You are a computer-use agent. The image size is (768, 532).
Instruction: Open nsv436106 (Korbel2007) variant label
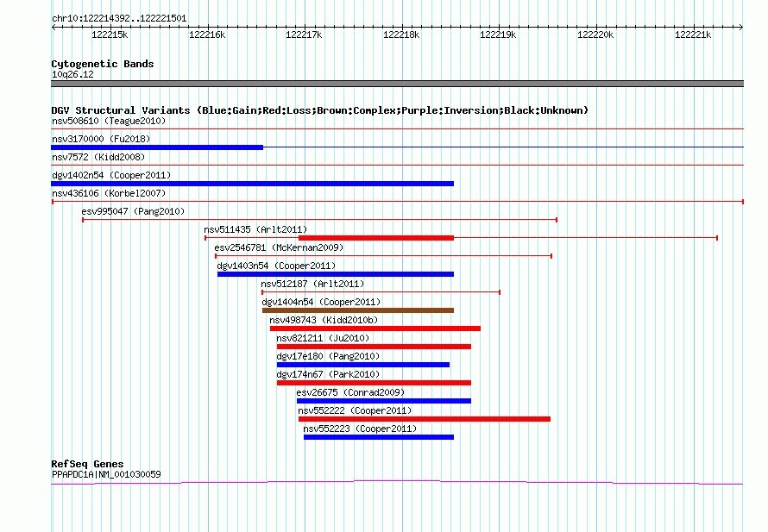(109, 193)
